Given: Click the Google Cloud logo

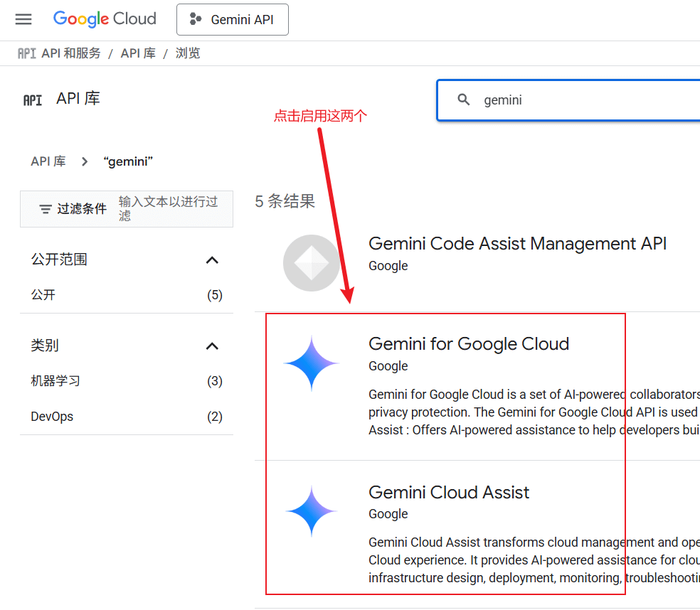Looking at the screenshot, I should click(x=105, y=19).
